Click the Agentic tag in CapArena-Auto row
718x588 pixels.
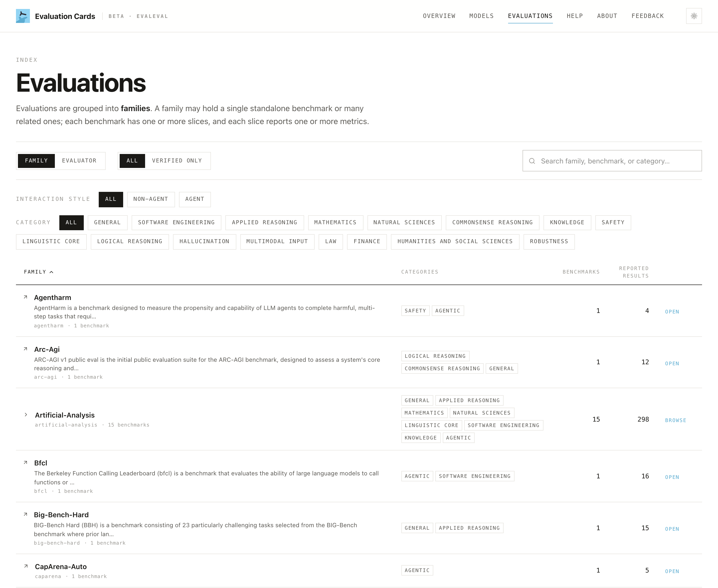[x=417, y=571]
